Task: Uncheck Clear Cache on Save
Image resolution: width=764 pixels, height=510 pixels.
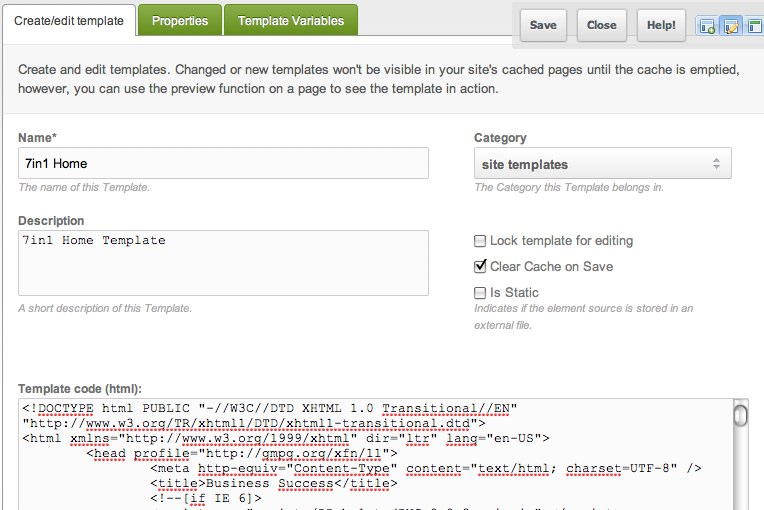Action: click(x=480, y=266)
